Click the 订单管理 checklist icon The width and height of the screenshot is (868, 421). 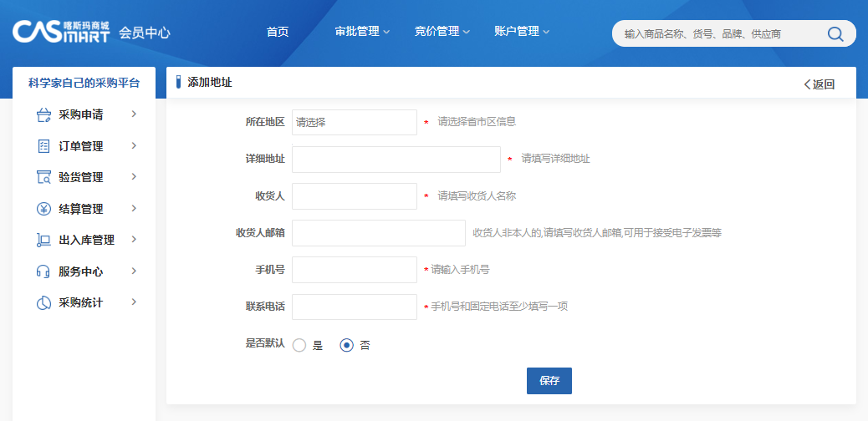[44, 146]
